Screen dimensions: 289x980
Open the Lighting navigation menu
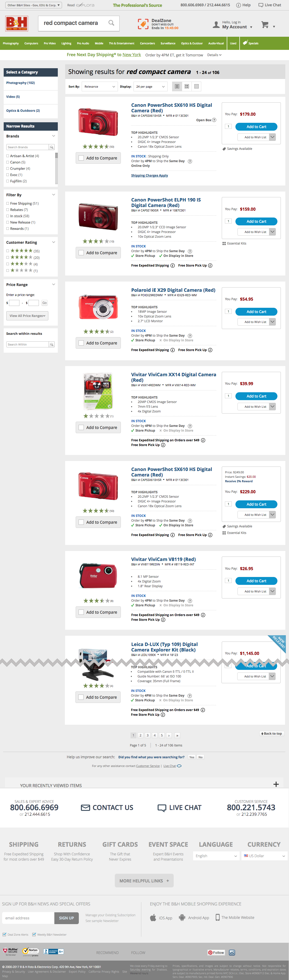pyautogui.click(x=66, y=43)
